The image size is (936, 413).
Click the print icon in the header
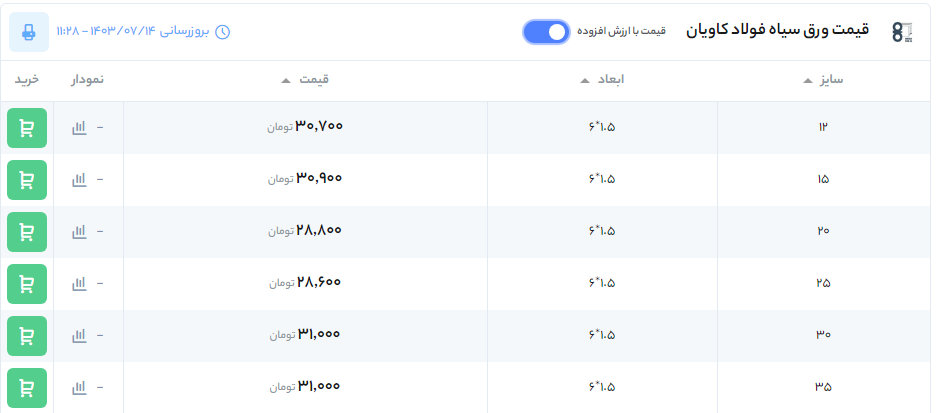(x=29, y=32)
